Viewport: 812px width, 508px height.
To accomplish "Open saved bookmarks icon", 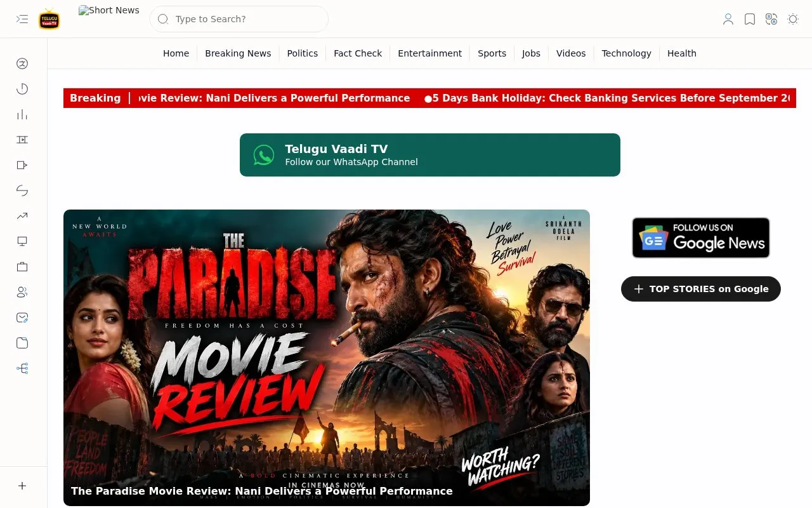I will point(750,19).
